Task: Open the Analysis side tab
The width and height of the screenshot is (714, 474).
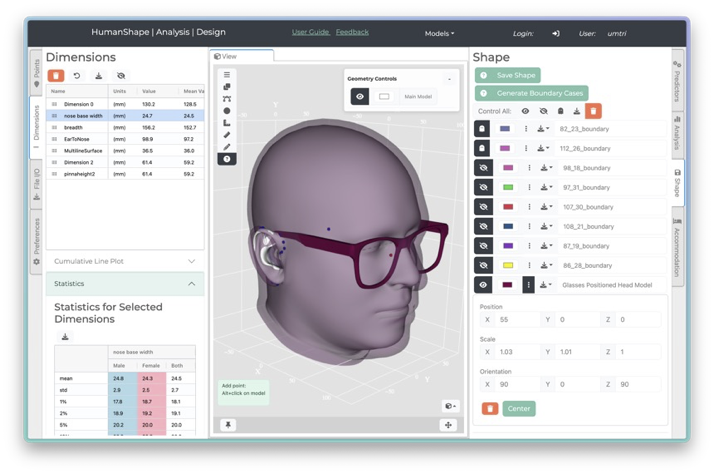Action: (678, 133)
